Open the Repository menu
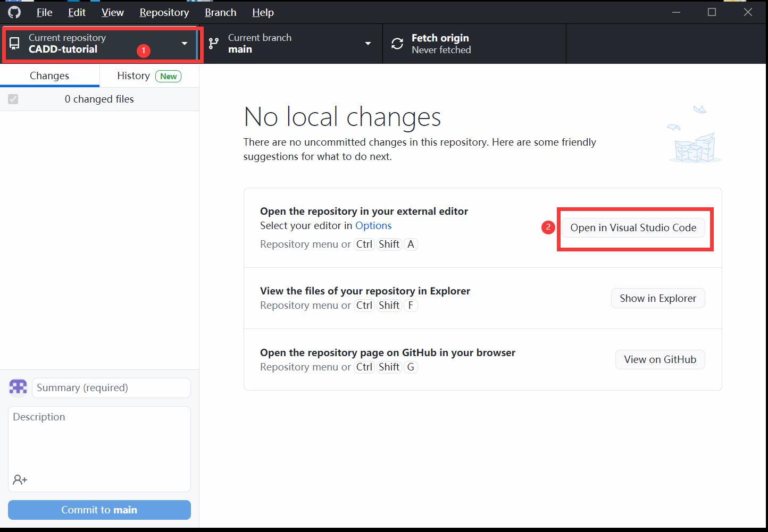 (164, 12)
